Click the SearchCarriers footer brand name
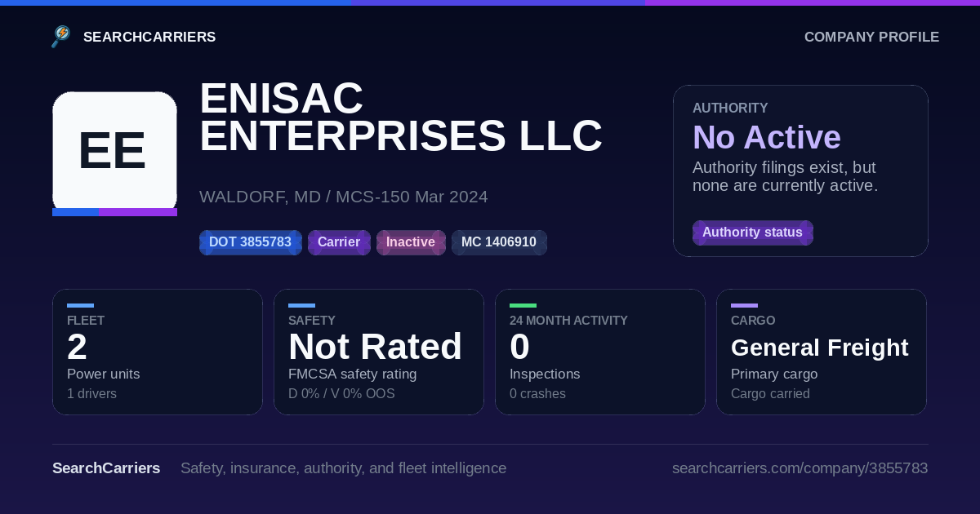The image size is (980, 514). point(106,468)
